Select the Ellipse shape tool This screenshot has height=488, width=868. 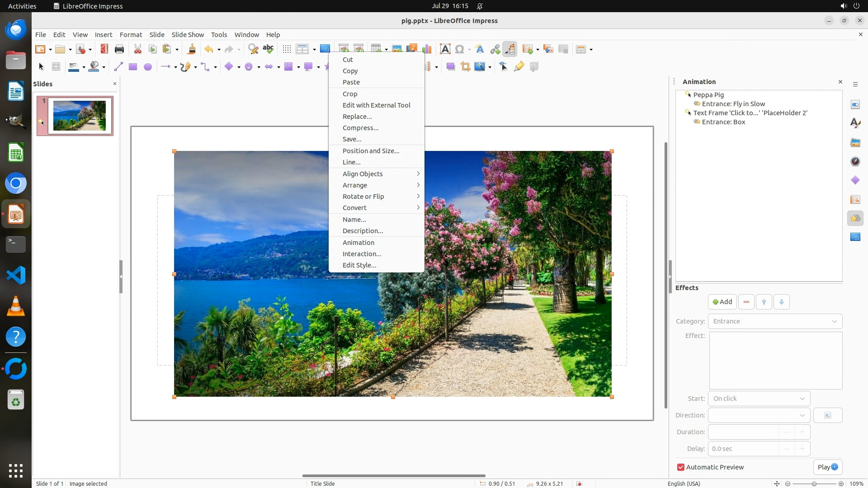[x=147, y=67]
